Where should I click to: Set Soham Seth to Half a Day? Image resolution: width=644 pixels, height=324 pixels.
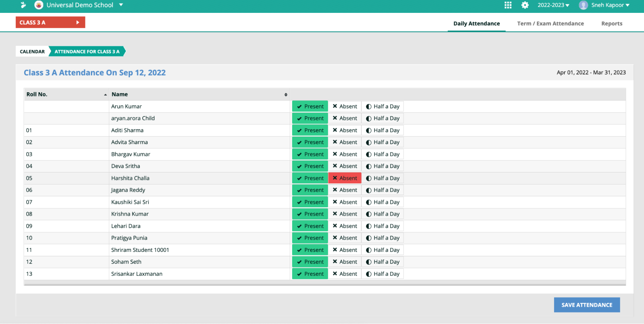point(382,262)
